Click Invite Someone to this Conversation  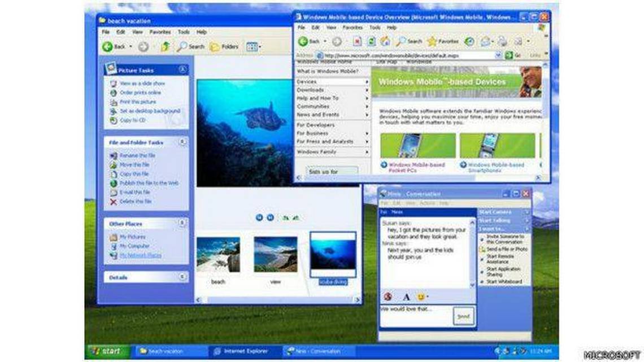[x=505, y=239]
